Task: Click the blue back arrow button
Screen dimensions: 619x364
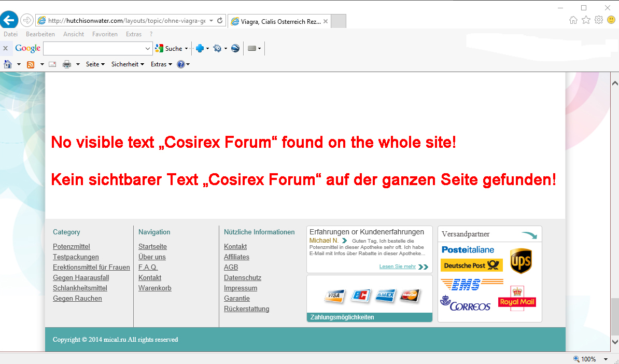Action: 9,20
